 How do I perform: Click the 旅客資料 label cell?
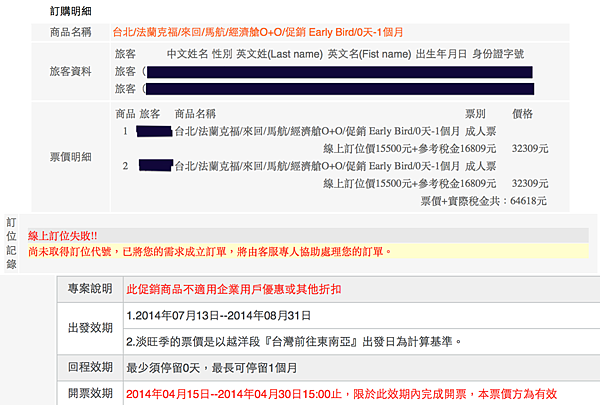(x=70, y=72)
